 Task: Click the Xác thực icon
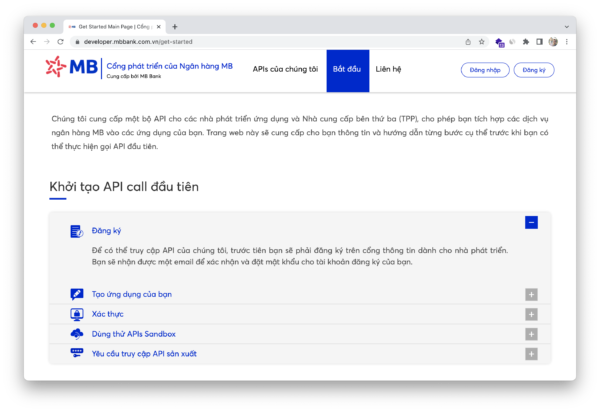tap(76, 314)
